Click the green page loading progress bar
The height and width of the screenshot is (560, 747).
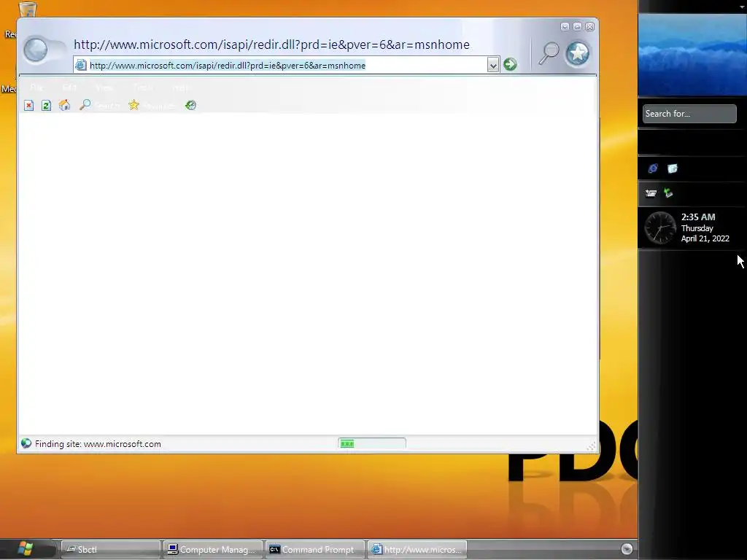(372, 444)
